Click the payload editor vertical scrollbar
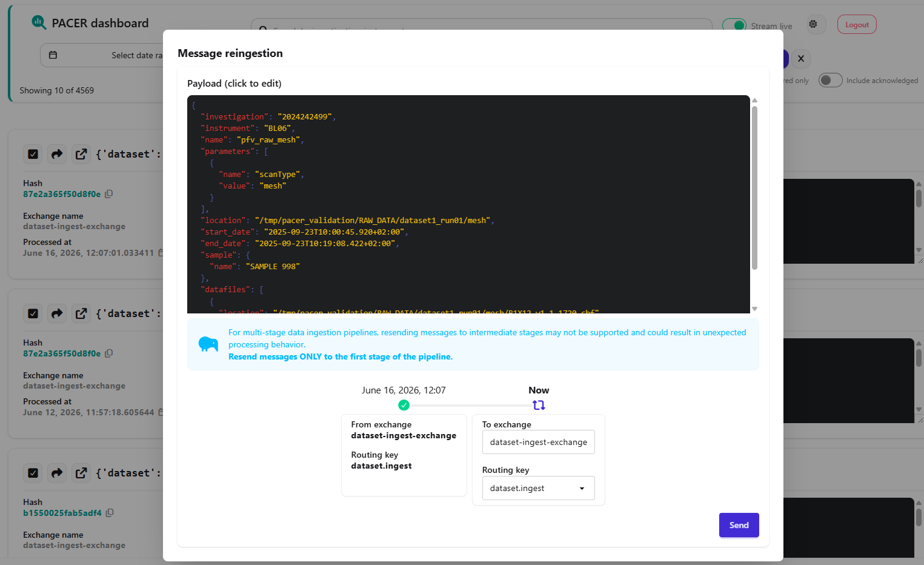 click(x=754, y=188)
